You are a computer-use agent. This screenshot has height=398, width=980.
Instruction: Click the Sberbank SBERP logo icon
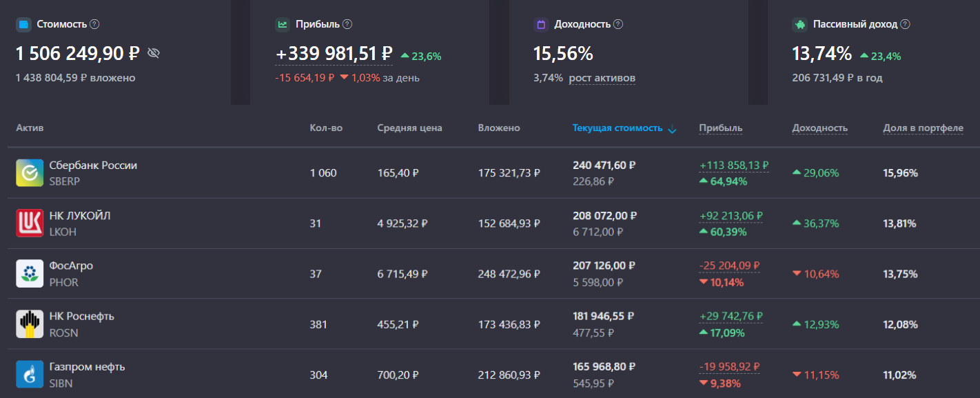click(30, 173)
